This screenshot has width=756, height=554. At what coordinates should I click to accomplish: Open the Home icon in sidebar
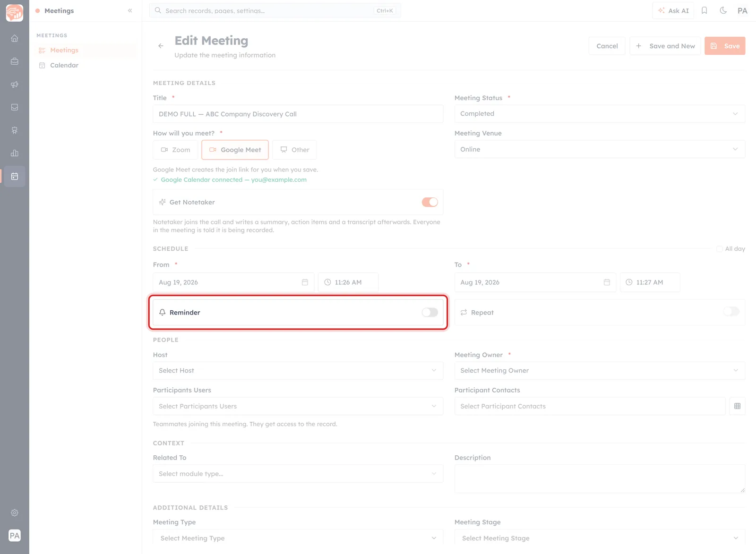click(15, 38)
